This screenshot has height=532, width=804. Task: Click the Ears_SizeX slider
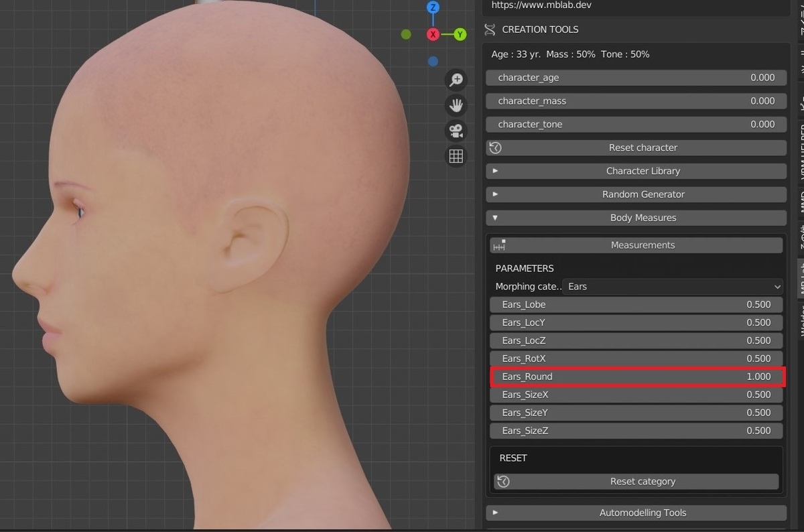pos(636,395)
